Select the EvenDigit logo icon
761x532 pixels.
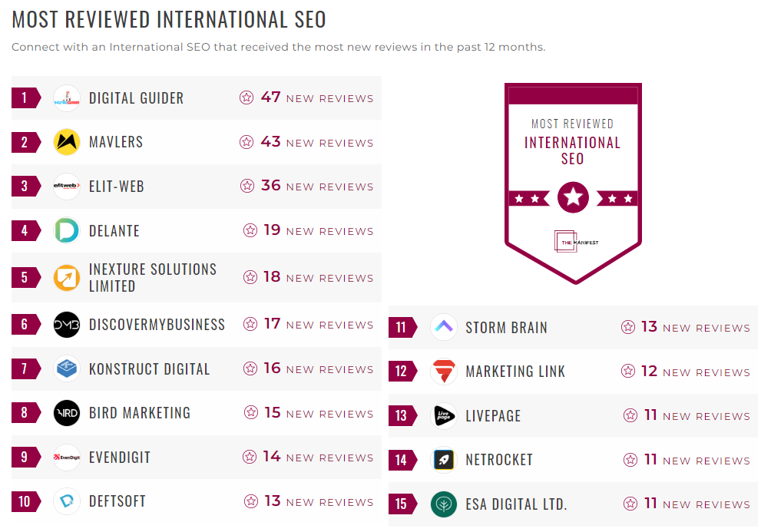click(x=67, y=457)
